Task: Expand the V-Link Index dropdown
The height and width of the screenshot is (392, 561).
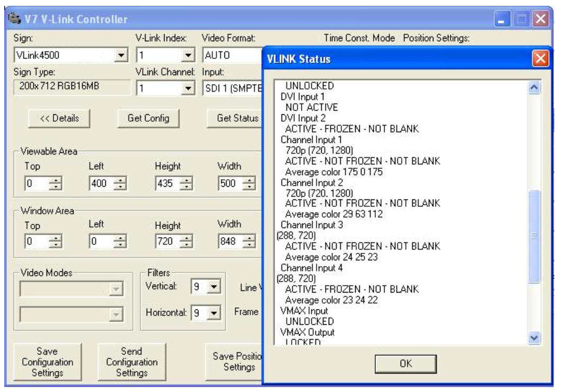Action: pos(187,57)
